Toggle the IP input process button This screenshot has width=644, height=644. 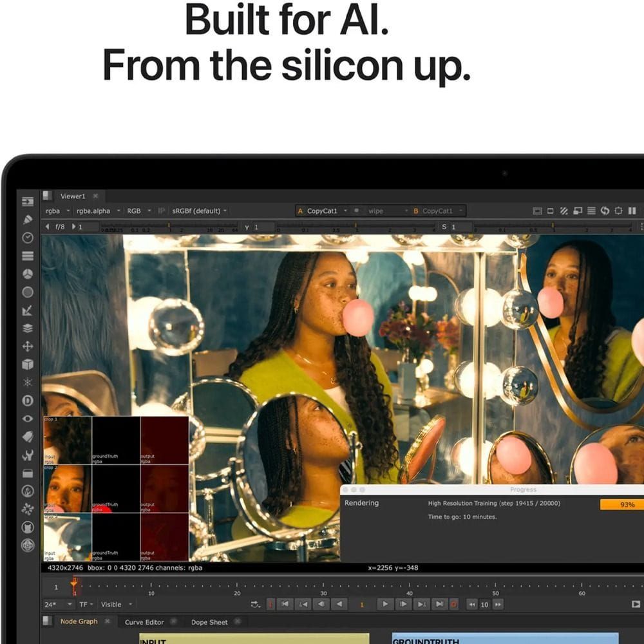[162, 211]
